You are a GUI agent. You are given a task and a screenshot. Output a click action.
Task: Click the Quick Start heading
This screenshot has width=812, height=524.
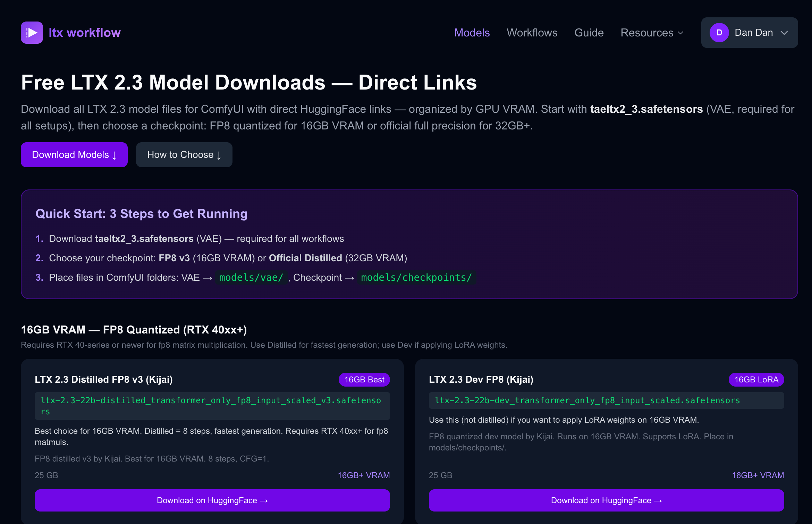tap(141, 214)
